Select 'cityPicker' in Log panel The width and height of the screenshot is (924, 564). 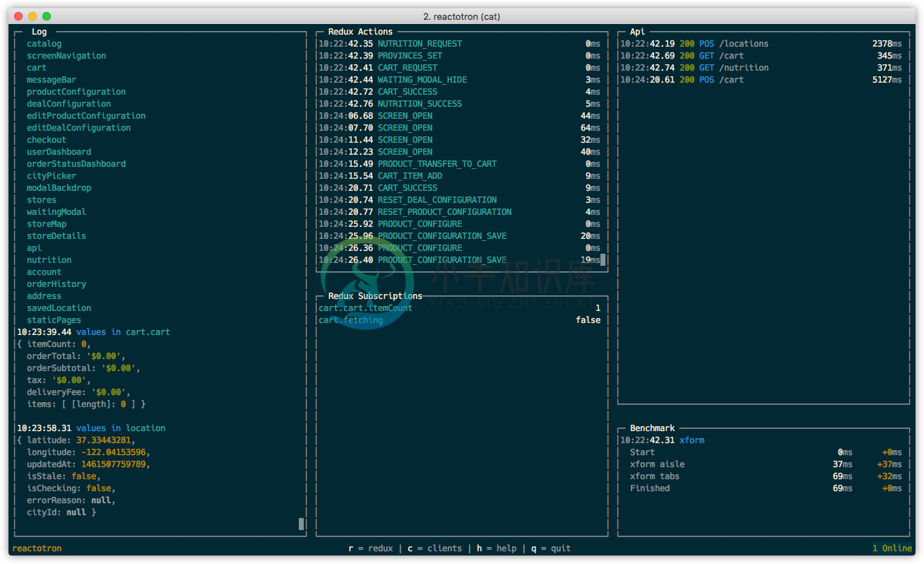52,176
